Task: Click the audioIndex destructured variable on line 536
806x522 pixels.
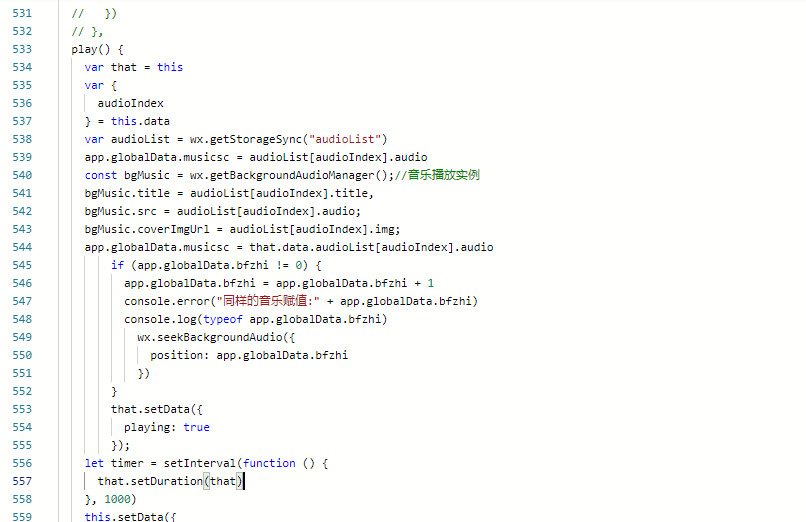Action: point(131,103)
